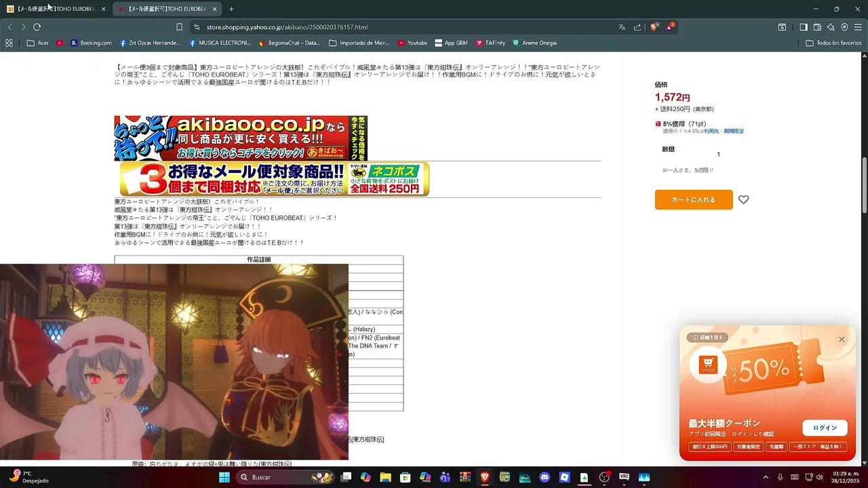Viewport: 868px width, 488px height.
Task: Open a new browser tab
Action: pos(231,9)
